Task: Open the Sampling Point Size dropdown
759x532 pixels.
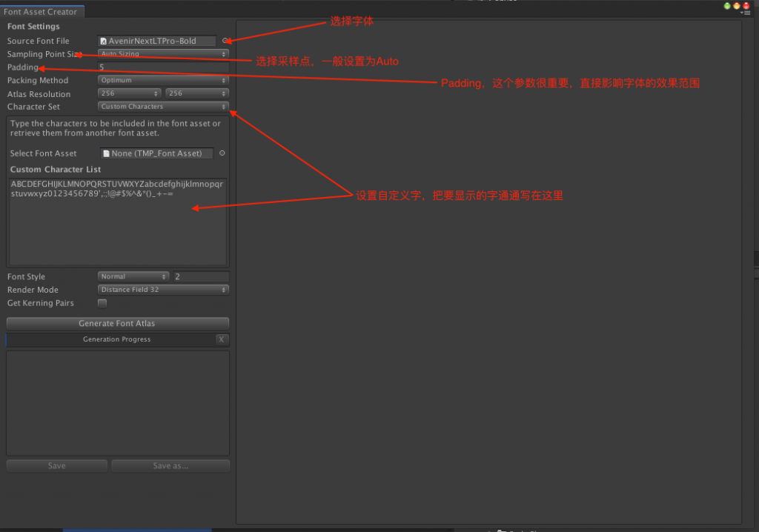Action: point(163,54)
